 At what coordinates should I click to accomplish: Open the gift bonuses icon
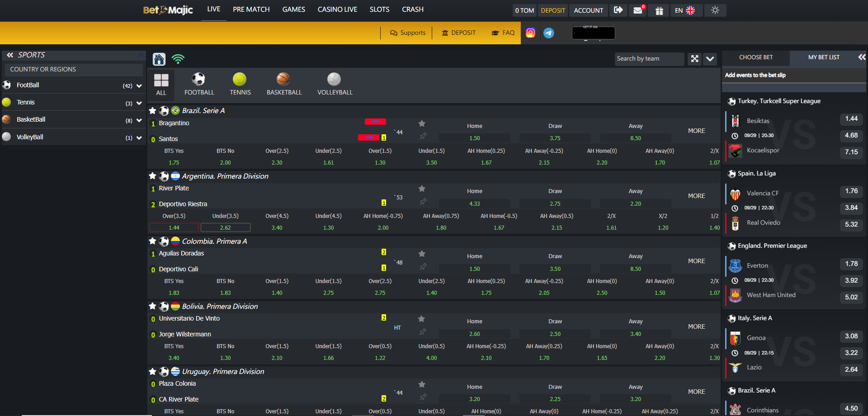coord(659,10)
